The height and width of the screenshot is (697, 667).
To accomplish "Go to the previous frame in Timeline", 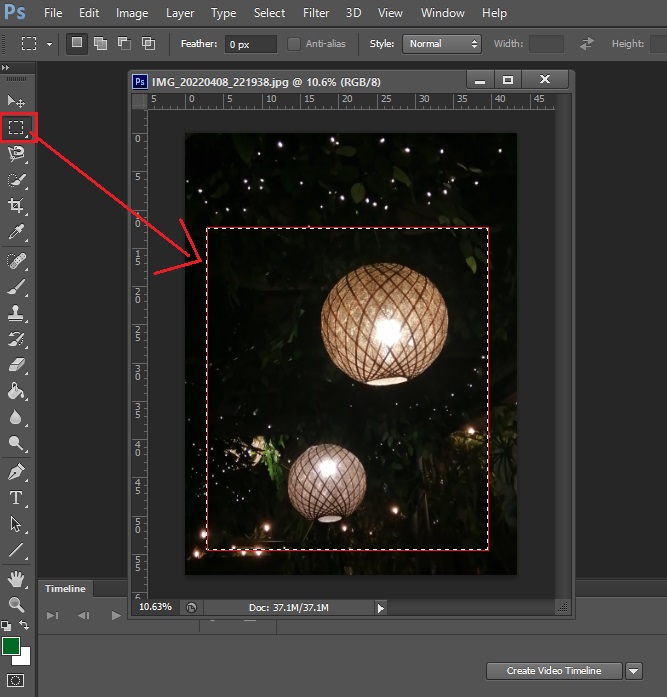I will click(x=84, y=615).
